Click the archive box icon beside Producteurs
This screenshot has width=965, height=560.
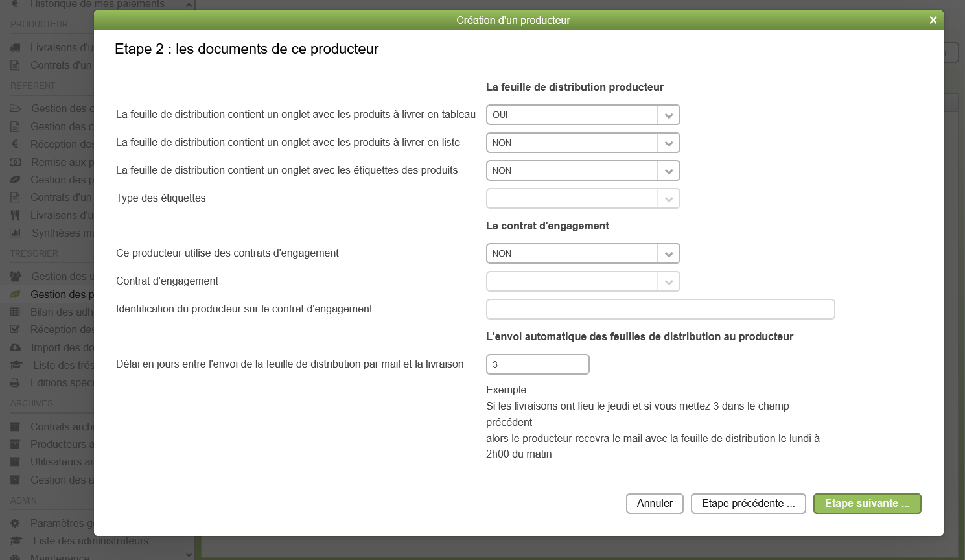(16, 444)
